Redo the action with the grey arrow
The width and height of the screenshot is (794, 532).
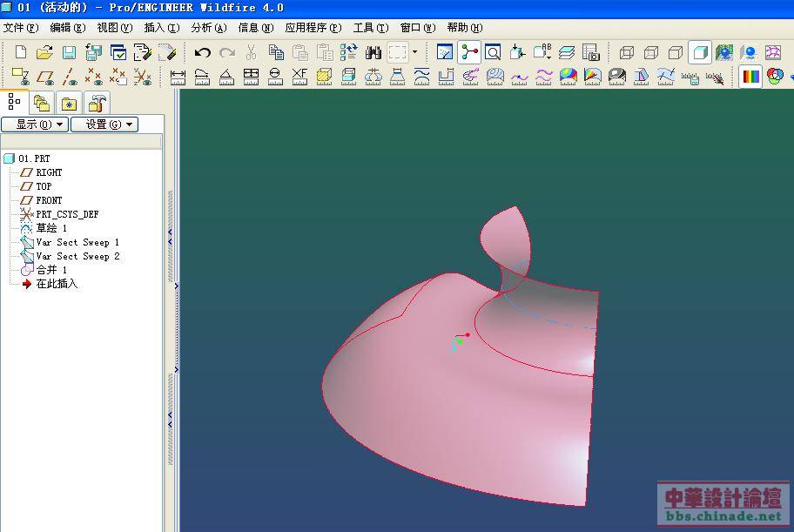point(227,52)
